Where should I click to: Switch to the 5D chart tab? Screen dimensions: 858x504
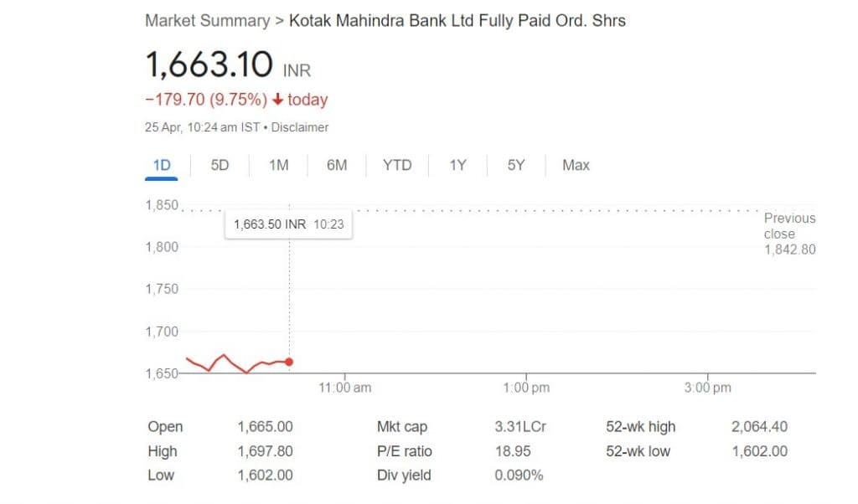tap(220, 165)
